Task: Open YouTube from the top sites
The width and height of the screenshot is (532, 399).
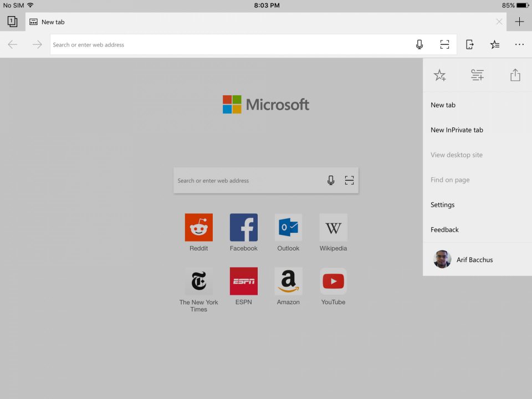Action: point(333,281)
